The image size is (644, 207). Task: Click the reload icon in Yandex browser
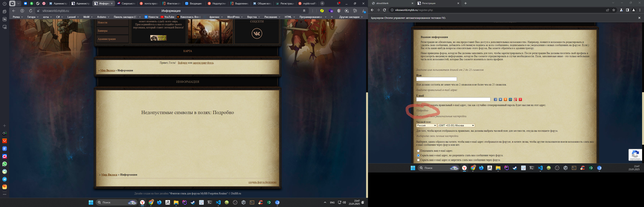coord(30,11)
